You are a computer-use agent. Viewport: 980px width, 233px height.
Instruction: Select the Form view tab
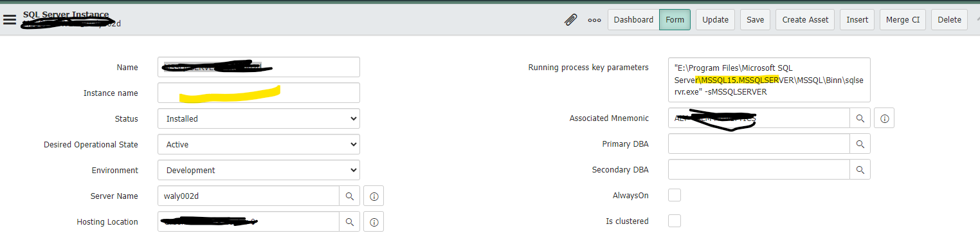(675, 19)
